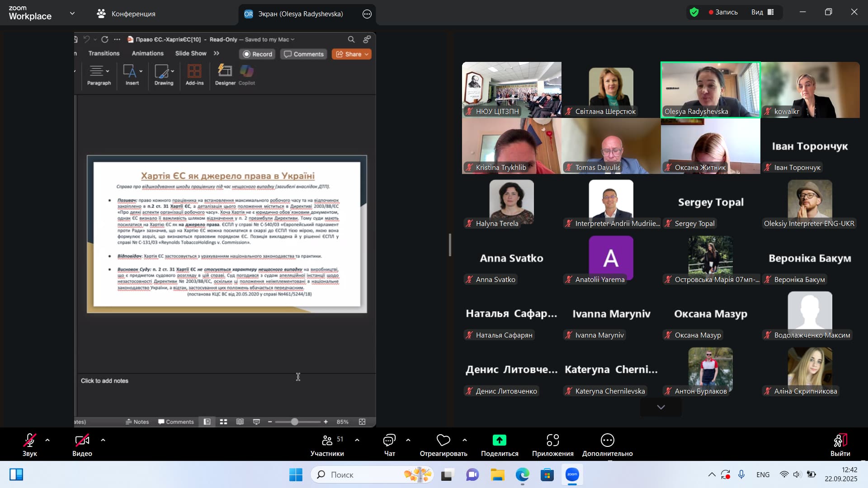Click the React (Отреагировать) heart icon
The height and width of the screenshot is (488, 868).
coord(443,440)
